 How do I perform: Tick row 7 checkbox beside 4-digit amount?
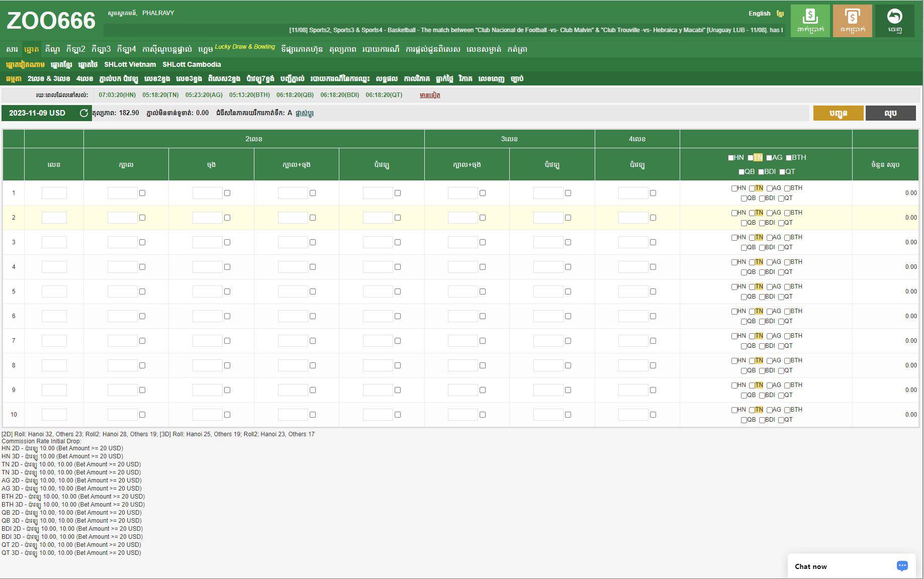(x=653, y=341)
